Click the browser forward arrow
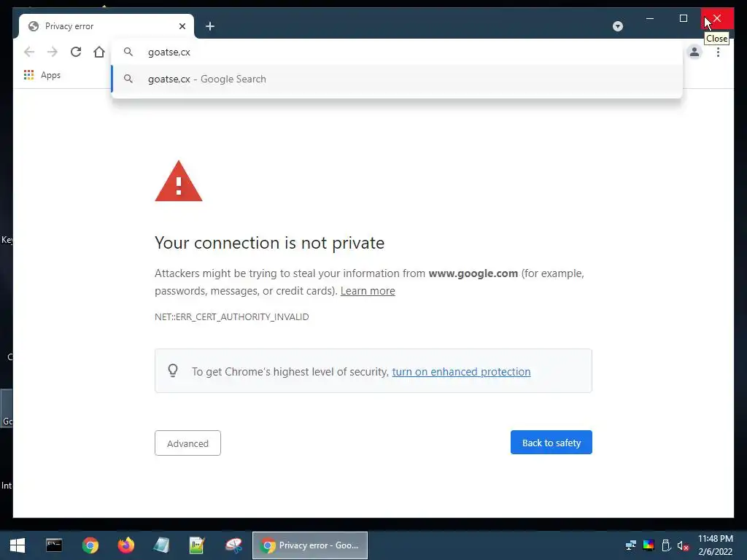This screenshot has height=560, width=747. (x=53, y=52)
